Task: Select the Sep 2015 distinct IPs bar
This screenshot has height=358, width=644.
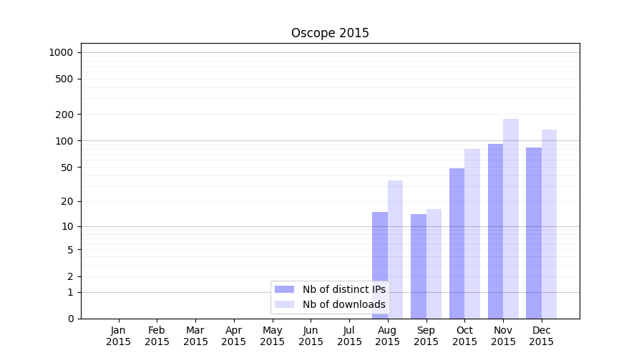Action: [x=419, y=266]
